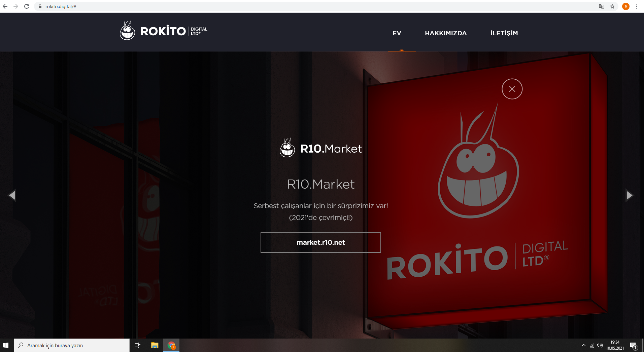Advance to the next slide with right arrow
The height and width of the screenshot is (352, 644).
[629, 195]
